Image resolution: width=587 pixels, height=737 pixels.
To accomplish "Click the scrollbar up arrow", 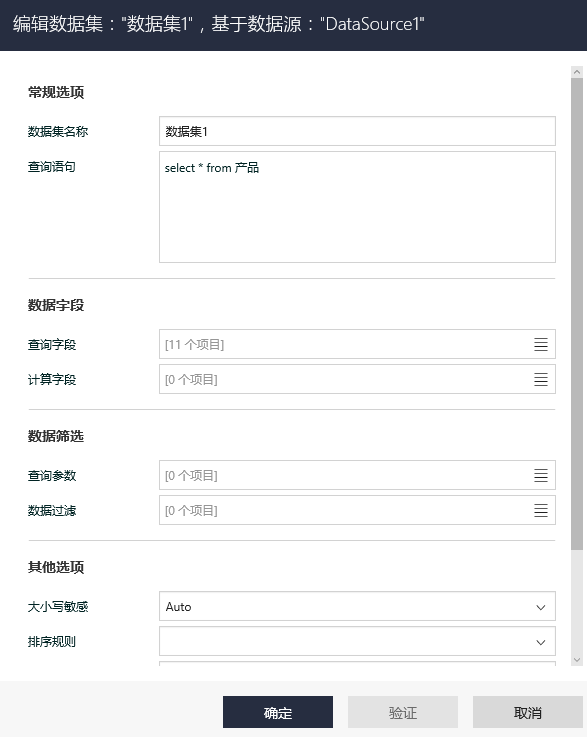I will point(577,72).
